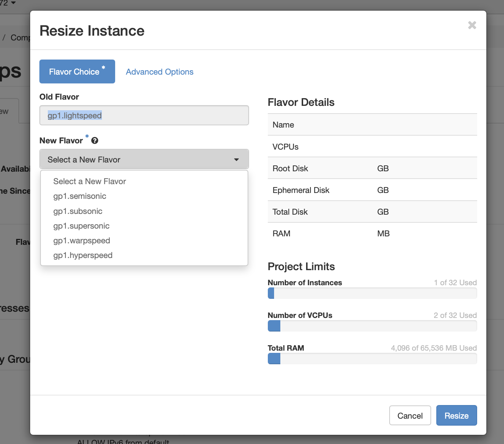Viewport: 504px width, 444px height.
Task: Click the Number of VCPUs usage bar
Action: 372,326
